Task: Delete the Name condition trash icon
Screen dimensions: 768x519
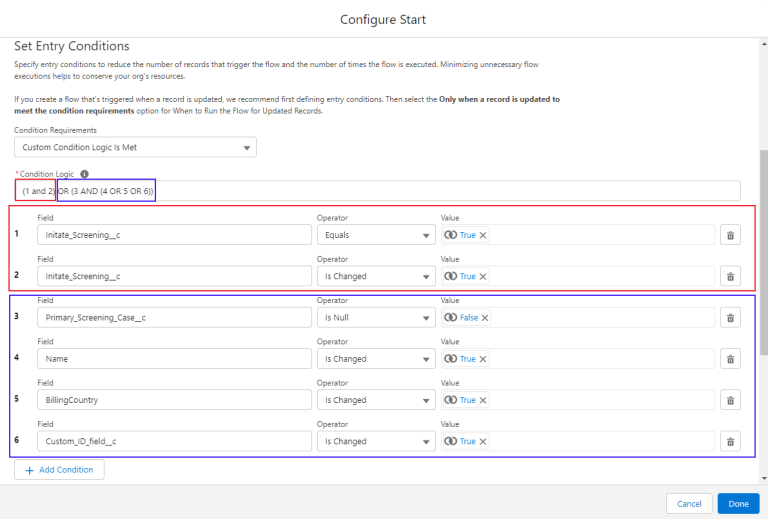Action: point(730,359)
